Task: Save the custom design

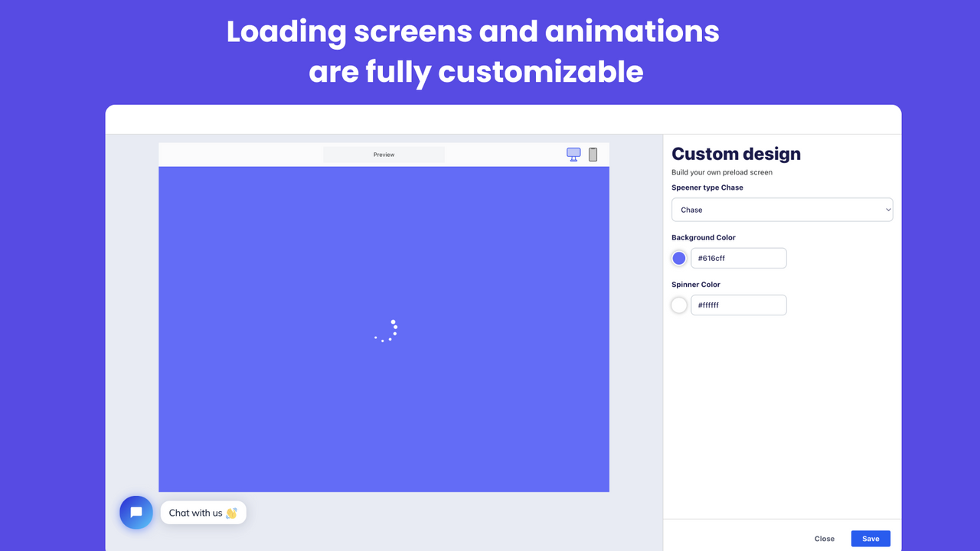Action: pyautogui.click(x=871, y=539)
